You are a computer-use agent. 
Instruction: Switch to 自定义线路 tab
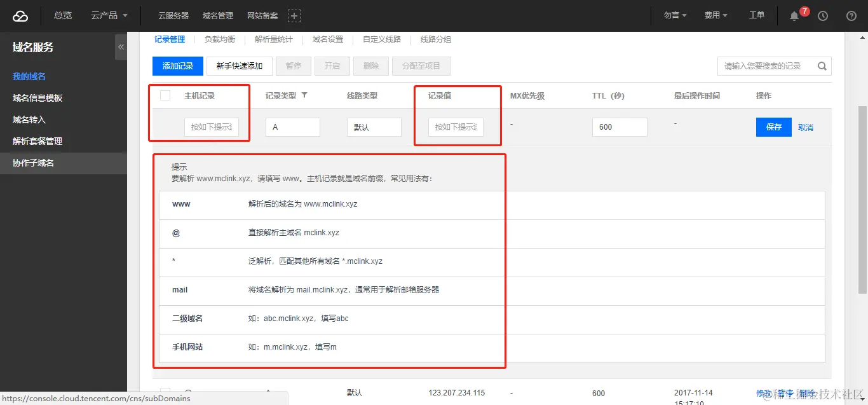click(x=382, y=39)
